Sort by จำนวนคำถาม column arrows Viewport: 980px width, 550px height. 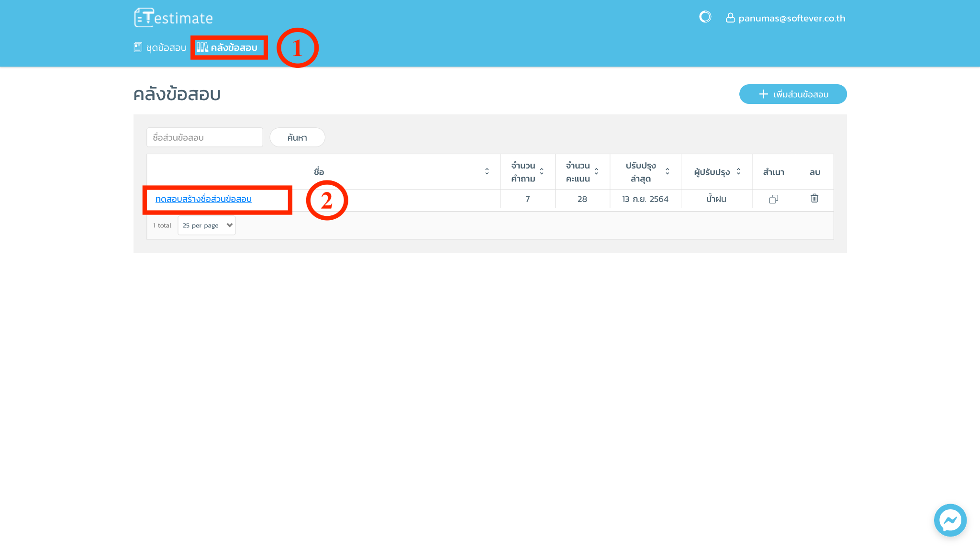tap(542, 171)
